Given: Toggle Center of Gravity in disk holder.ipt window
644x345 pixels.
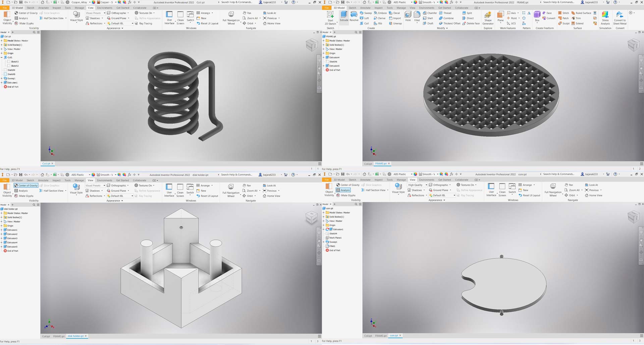Looking at the screenshot, I should coord(26,186).
